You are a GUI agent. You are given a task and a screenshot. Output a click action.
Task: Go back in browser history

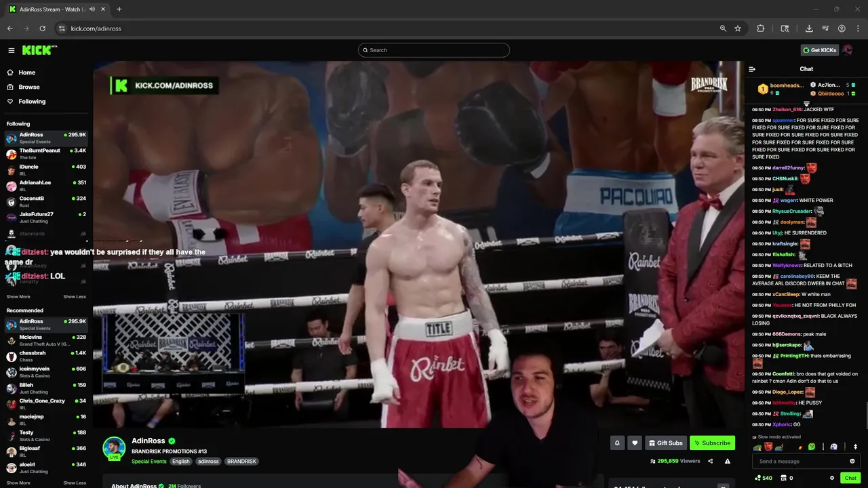pyautogui.click(x=9, y=28)
